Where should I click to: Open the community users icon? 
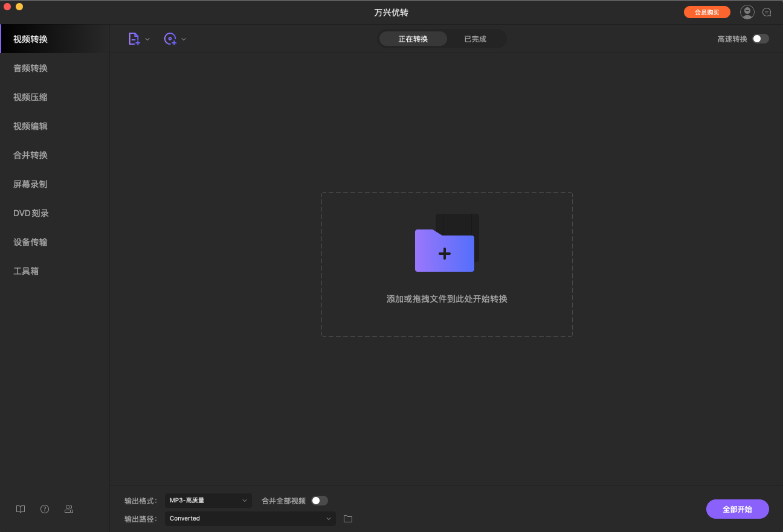[69, 509]
